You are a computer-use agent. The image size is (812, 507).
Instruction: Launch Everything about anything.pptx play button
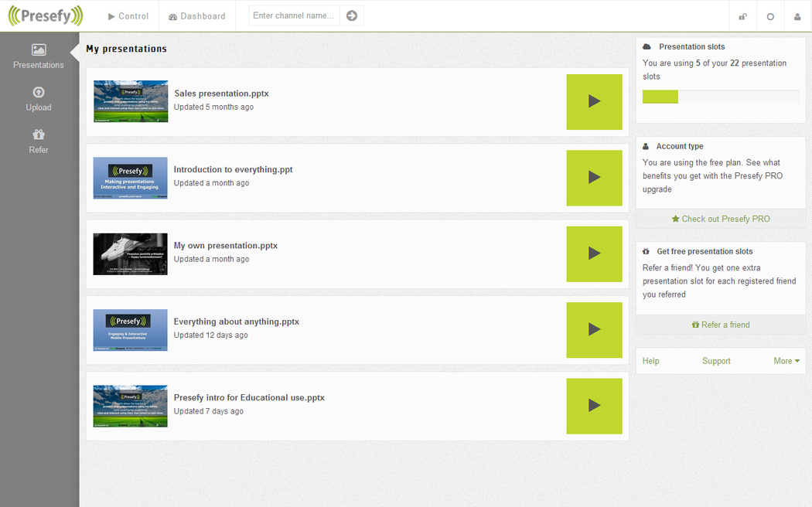[x=594, y=329]
